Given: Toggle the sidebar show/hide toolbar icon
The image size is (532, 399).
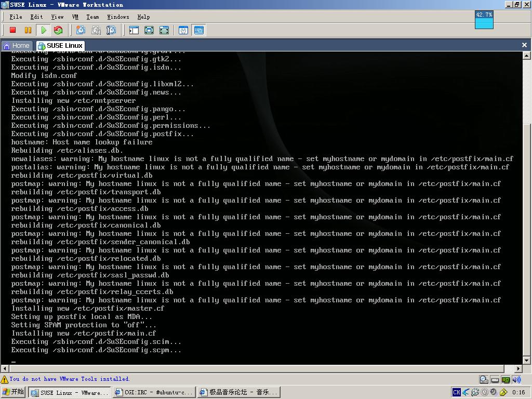Looking at the screenshot, I should pyautogui.click(x=134, y=30).
